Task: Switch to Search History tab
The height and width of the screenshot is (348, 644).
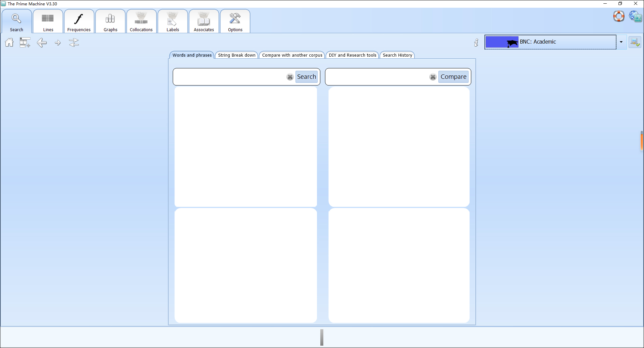Action: tap(397, 55)
